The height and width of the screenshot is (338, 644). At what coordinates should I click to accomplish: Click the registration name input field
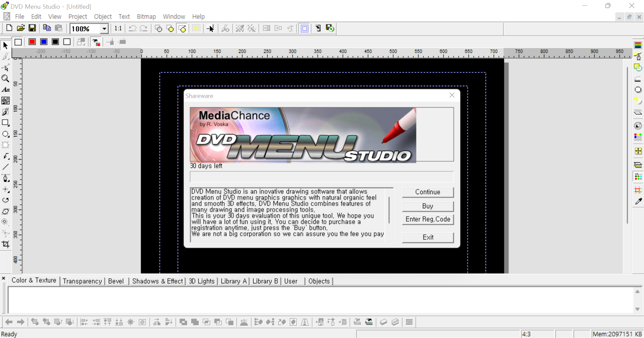321,177
